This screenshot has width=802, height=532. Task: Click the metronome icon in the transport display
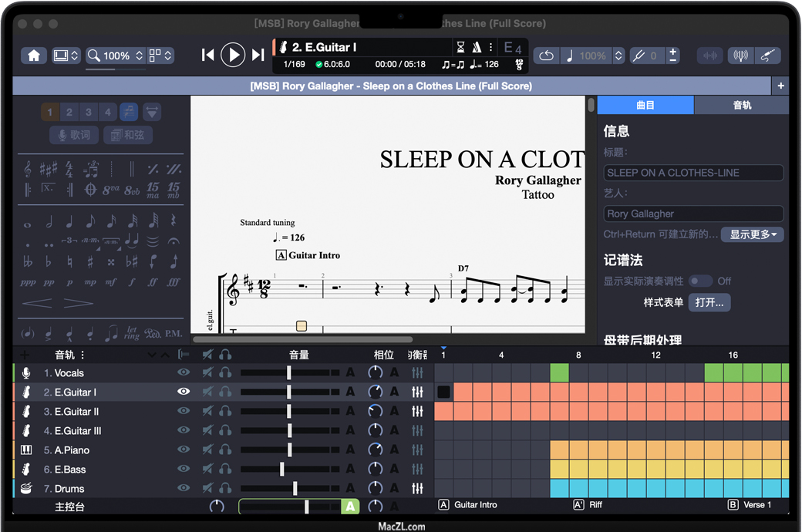coord(477,47)
